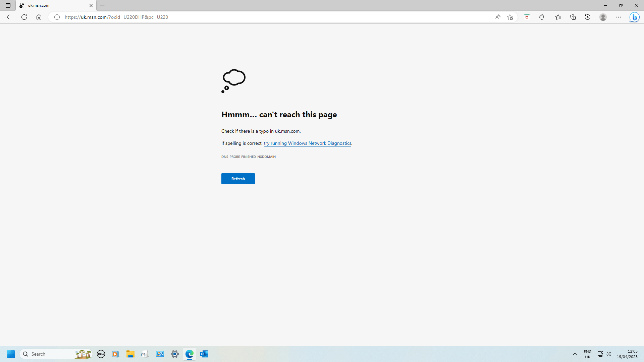Viewport: 644px width, 362px height.
Task: Open Microsoft Edge profile avatar
Action: (x=603, y=17)
